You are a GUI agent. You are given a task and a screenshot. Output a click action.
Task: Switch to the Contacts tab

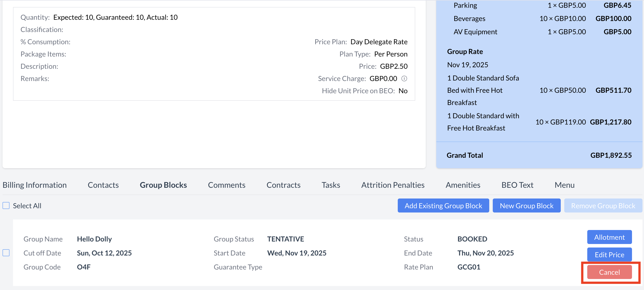103,185
